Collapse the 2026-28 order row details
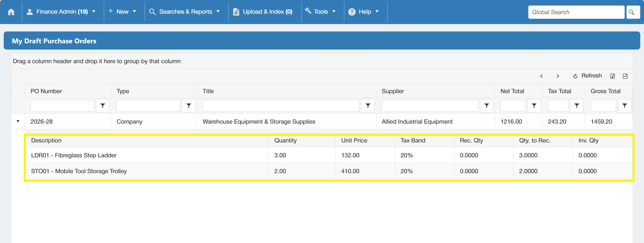The width and height of the screenshot is (644, 243). click(x=18, y=121)
